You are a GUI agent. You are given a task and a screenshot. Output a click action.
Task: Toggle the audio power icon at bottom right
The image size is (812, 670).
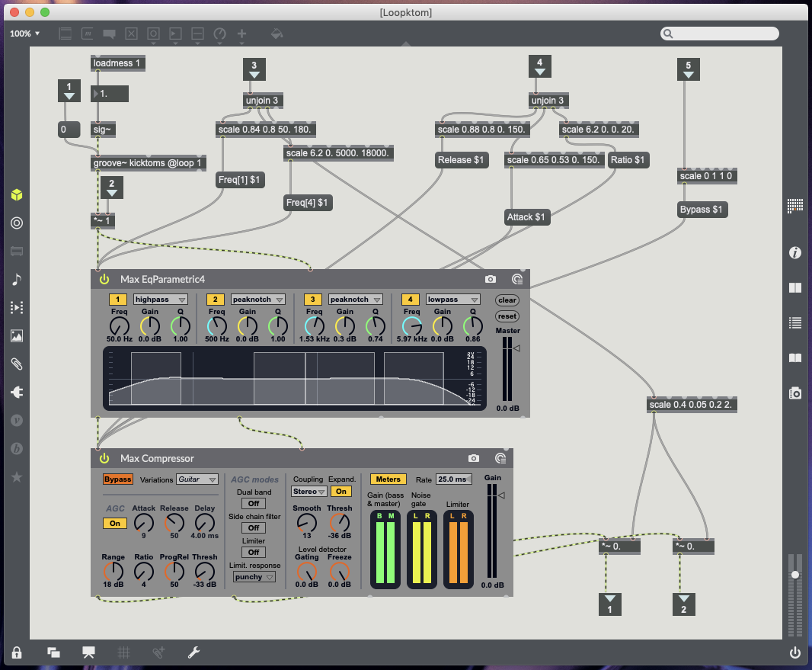(795, 652)
